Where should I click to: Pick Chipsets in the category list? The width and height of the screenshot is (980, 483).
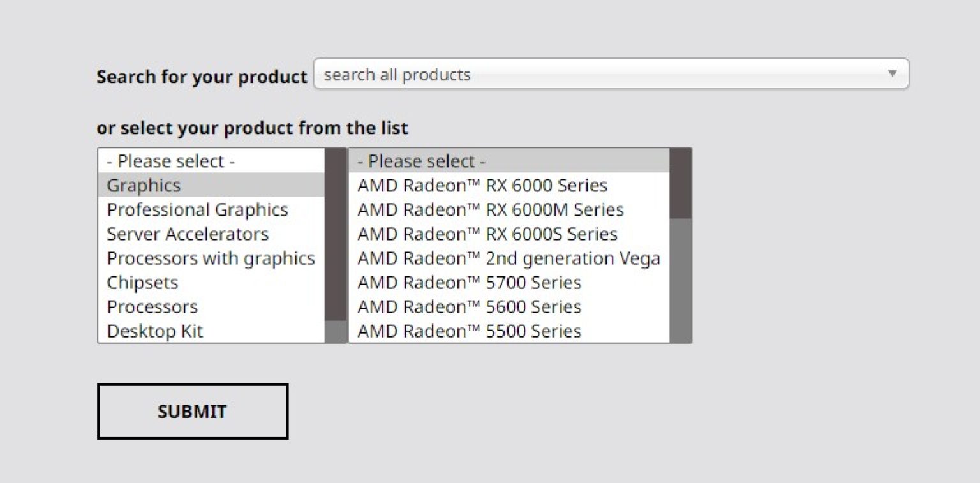(x=142, y=283)
